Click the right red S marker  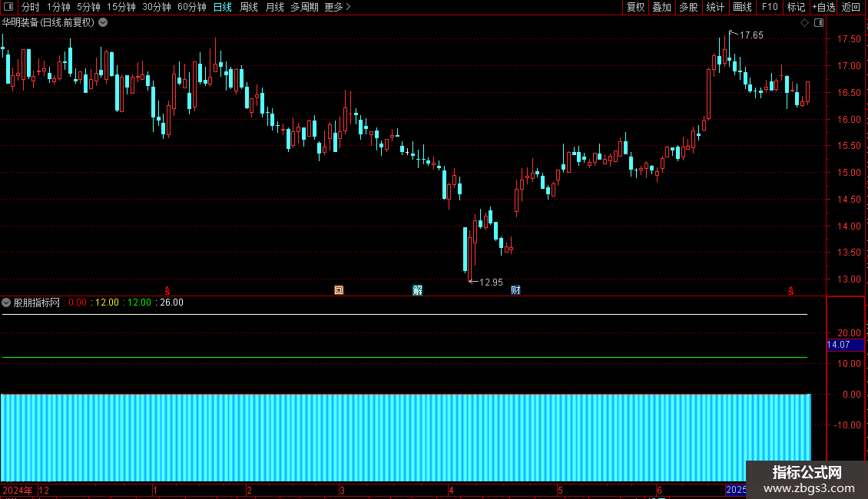point(791,291)
